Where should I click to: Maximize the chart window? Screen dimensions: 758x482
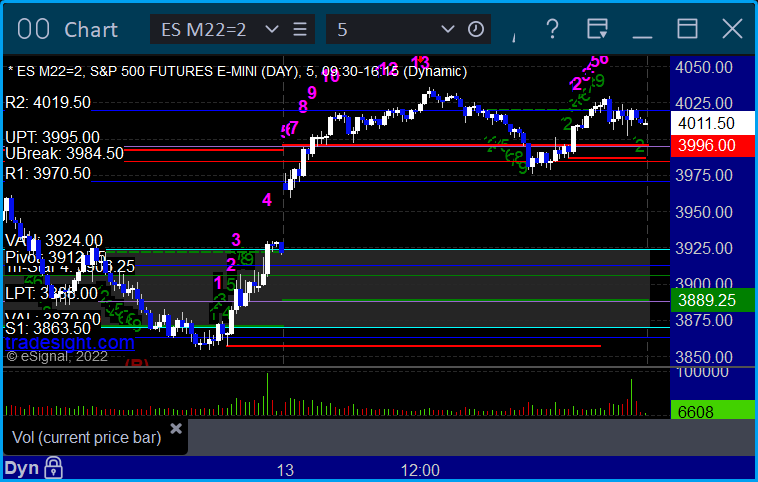coord(687,29)
